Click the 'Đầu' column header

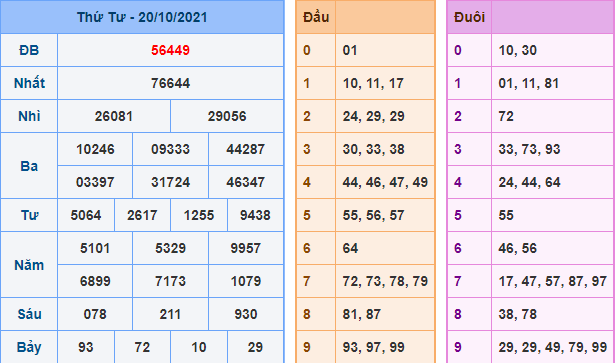(x=316, y=17)
